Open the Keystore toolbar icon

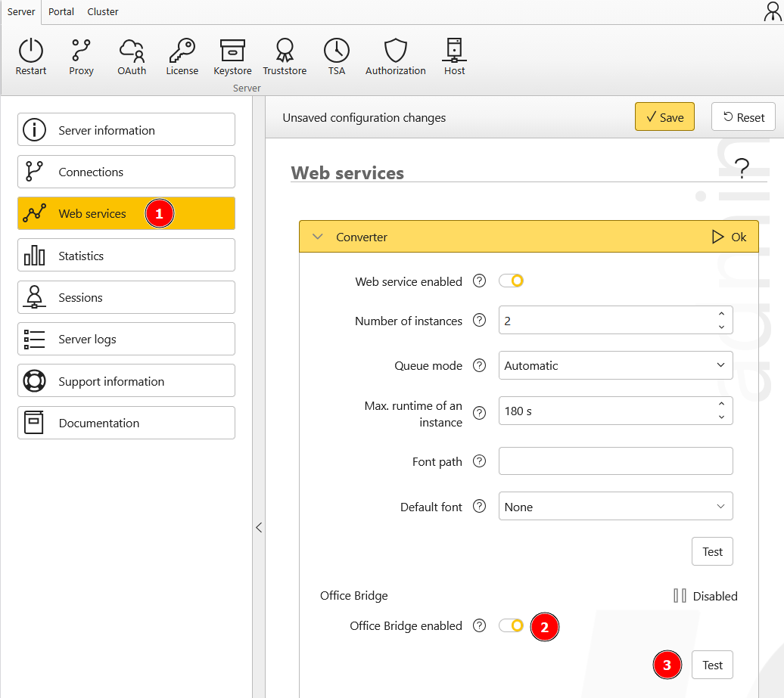click(232, 51)
